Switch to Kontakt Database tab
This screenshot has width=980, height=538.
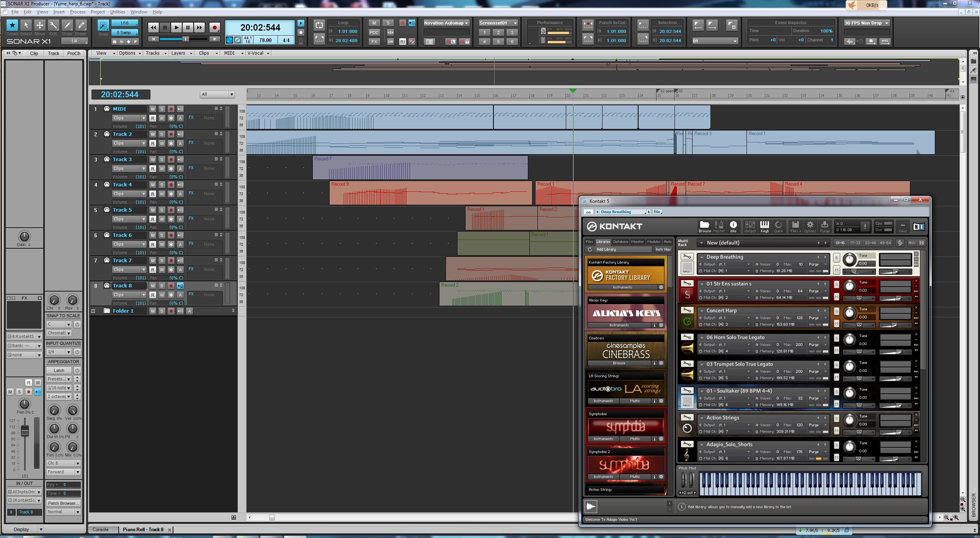pyautogui.click(x=621, y=242)
